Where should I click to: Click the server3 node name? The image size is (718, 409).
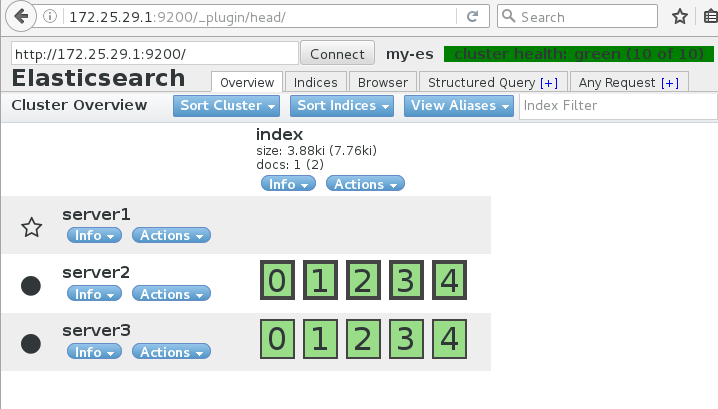coord(96,330)
